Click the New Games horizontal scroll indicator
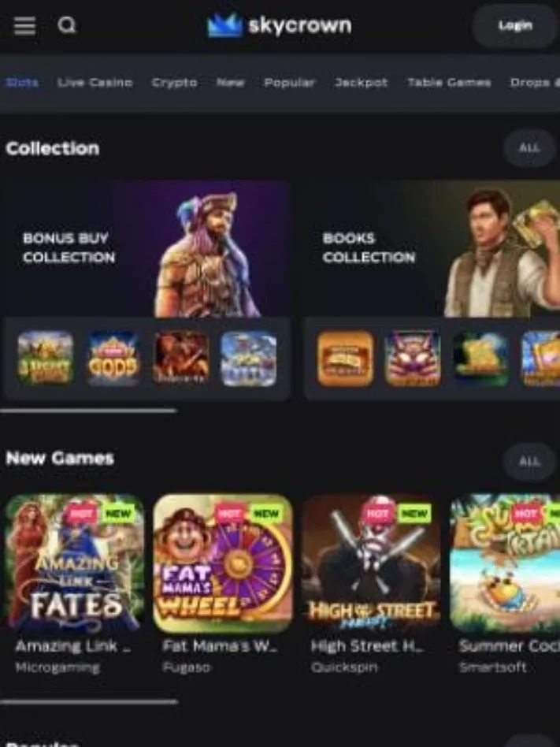This screenshot has height=747, width=560. [89, 701]
